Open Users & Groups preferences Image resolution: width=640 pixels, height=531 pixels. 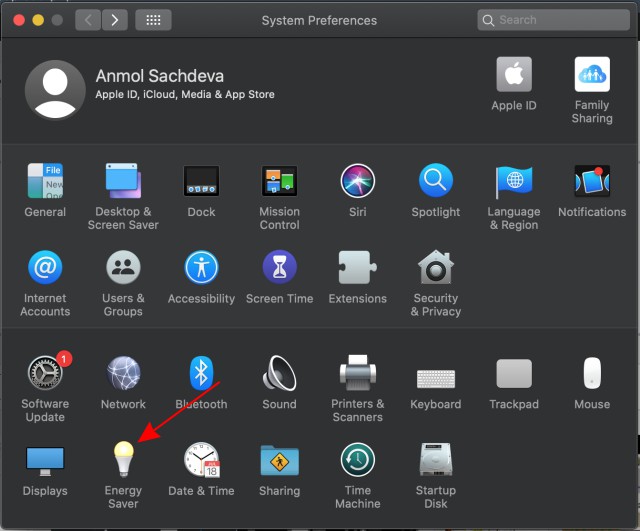(123, 267)
